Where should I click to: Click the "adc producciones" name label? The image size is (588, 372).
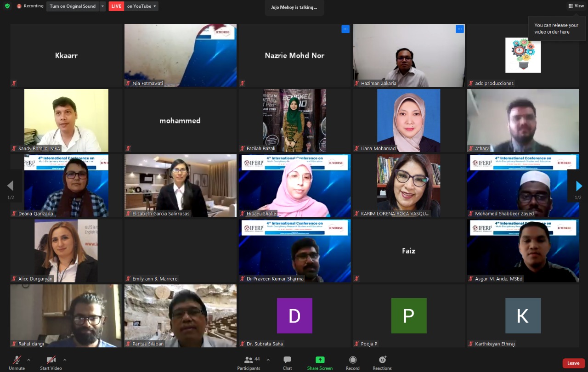[494, 83]
